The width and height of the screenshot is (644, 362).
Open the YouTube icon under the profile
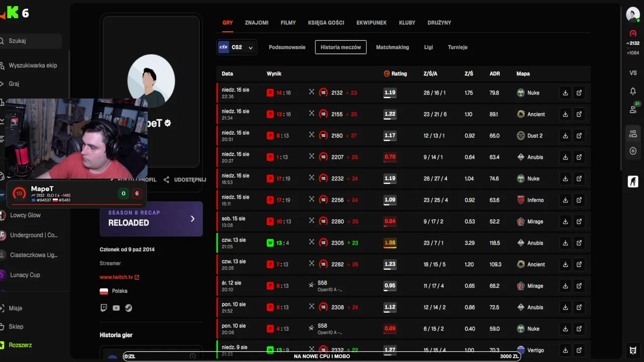(116, 308)
